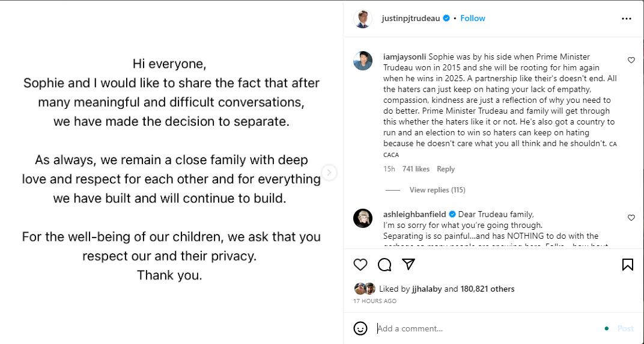
Task: Open emoji picker in comment box
Action: pyautogui.click(x=360, y=328)
